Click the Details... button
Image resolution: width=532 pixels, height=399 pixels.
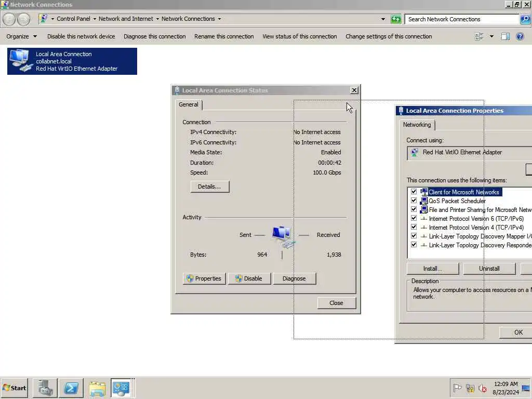tap(210, 187)
